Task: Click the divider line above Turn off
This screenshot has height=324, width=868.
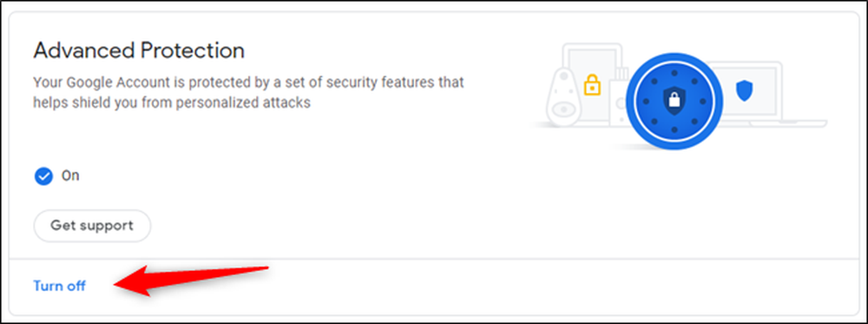Action: coord(434,259)
